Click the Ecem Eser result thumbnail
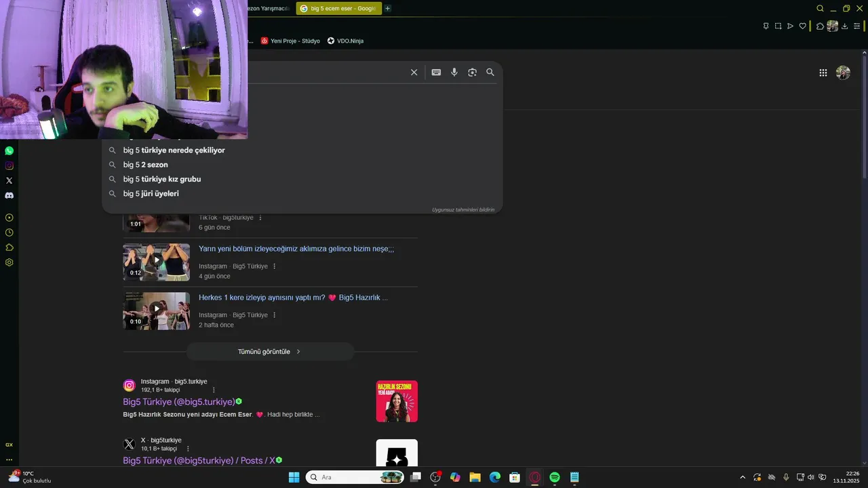Screen dimensions: 868x488 pos(397,401)
